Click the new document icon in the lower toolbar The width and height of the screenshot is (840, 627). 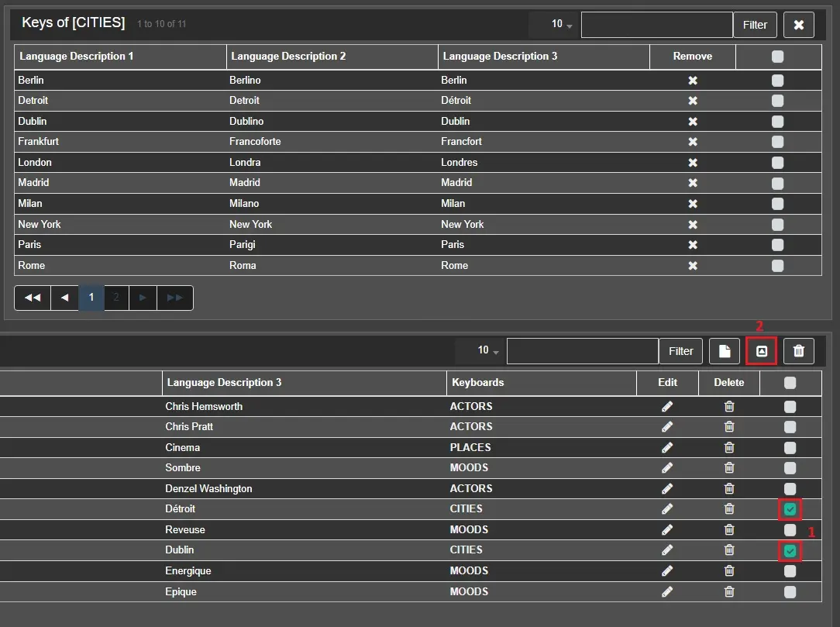[724, 351]
